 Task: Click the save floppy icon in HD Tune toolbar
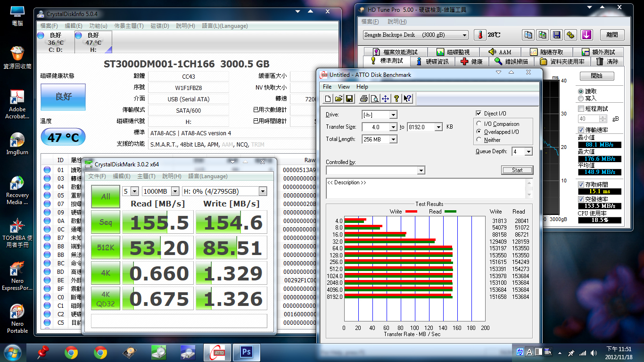pyautogui.click(x=557, y=35)
